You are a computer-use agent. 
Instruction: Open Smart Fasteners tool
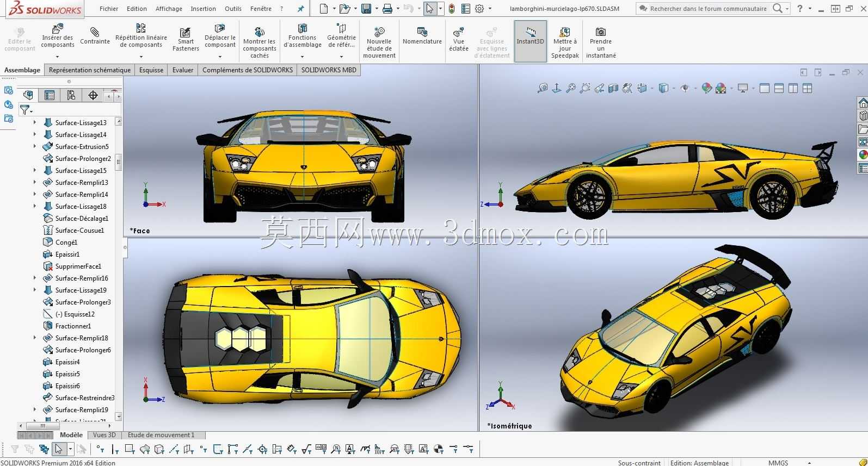click(x=186, y=40)
